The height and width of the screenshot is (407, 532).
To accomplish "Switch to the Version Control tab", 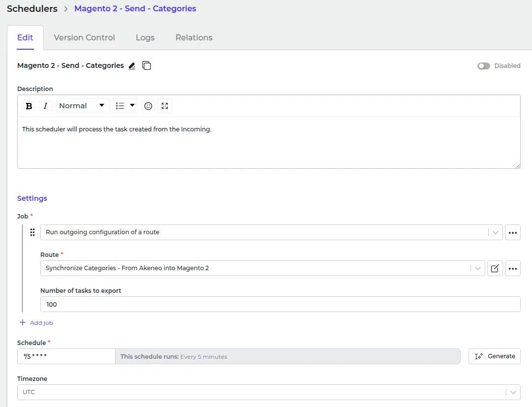I will pos(84,38).
